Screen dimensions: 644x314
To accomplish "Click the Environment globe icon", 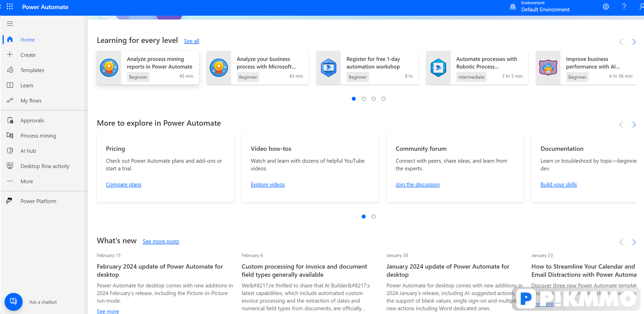I will coord(513,7).
